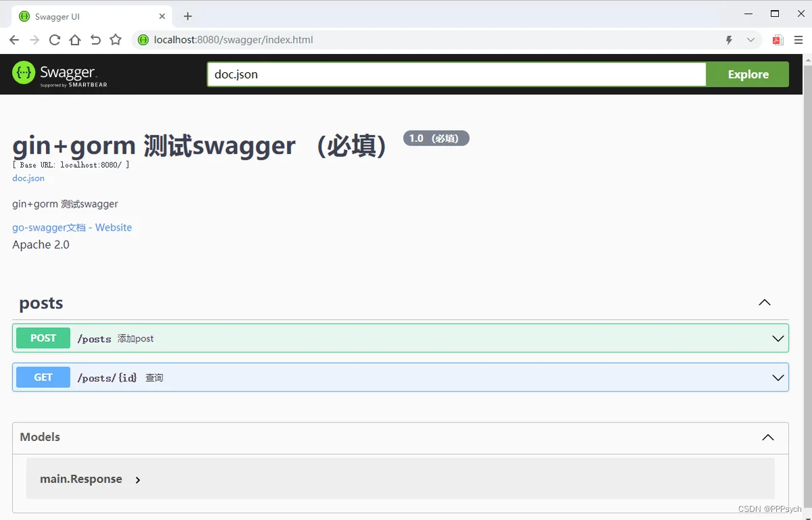
Task: Click the Base URL localhost:8080/ text
Action: point(71,165)
